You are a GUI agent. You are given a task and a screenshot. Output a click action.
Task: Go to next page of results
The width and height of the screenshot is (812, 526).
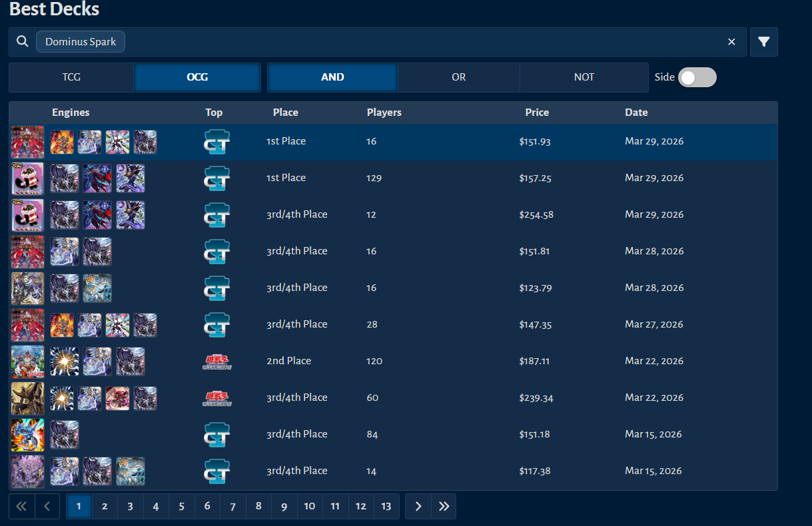coord(418,506)
